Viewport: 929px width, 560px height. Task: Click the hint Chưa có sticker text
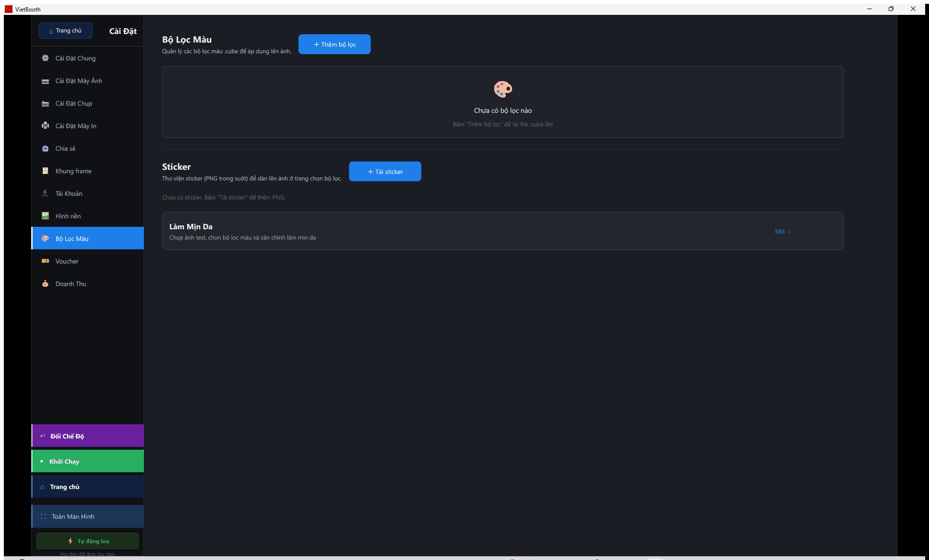pyautogui.click(x=224, y=197)
